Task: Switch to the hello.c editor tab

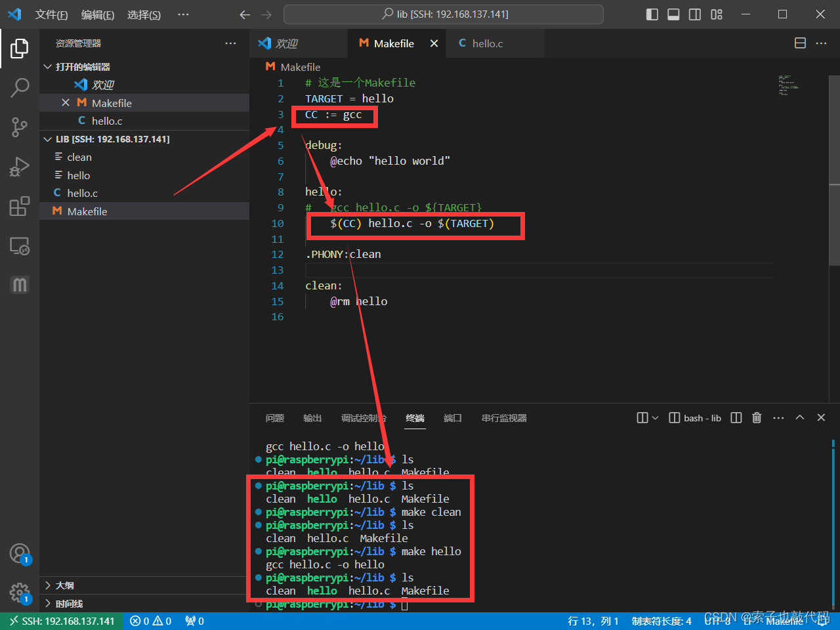Action: tap(495, 43)
